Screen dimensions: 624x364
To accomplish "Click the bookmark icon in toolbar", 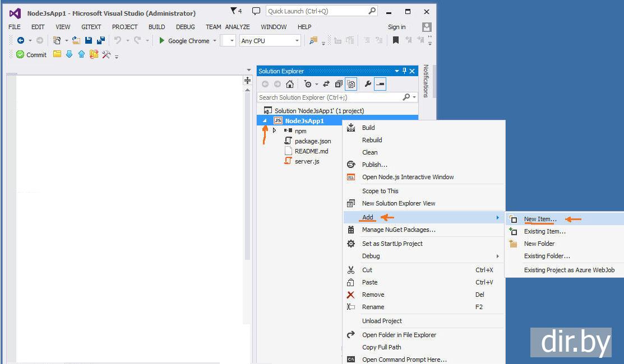I will click(395, 40).
